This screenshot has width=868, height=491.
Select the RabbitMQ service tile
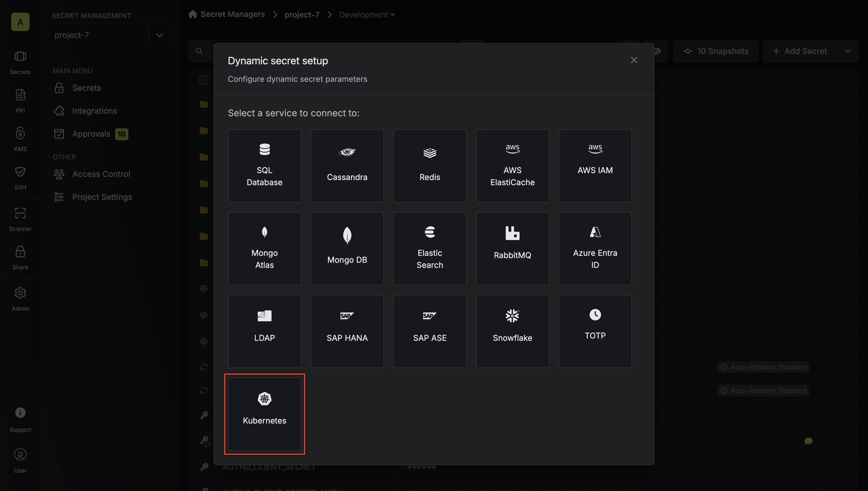(512, 249)
